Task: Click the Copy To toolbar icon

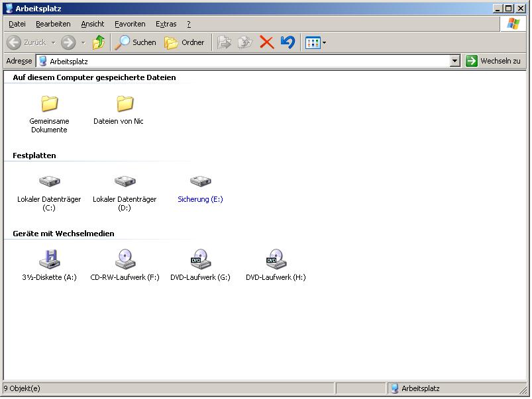Action: coord(245,42)
